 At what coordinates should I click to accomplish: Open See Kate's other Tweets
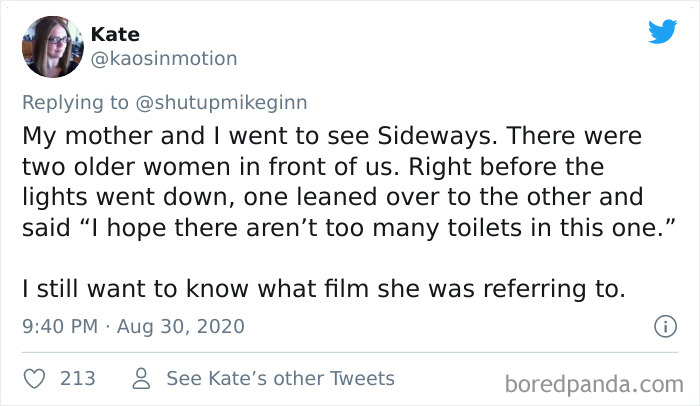280,379
